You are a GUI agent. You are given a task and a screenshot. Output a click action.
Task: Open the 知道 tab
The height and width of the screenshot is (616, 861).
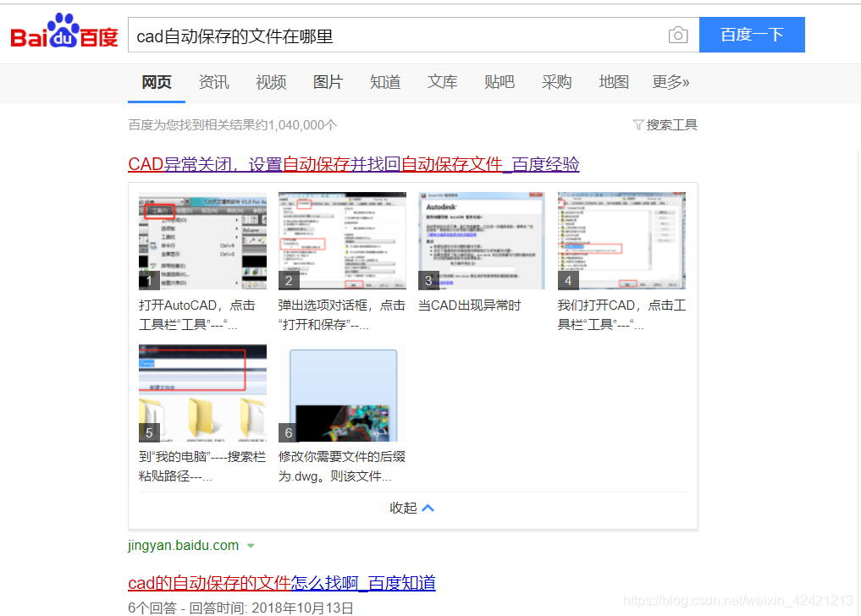(385, 82)
